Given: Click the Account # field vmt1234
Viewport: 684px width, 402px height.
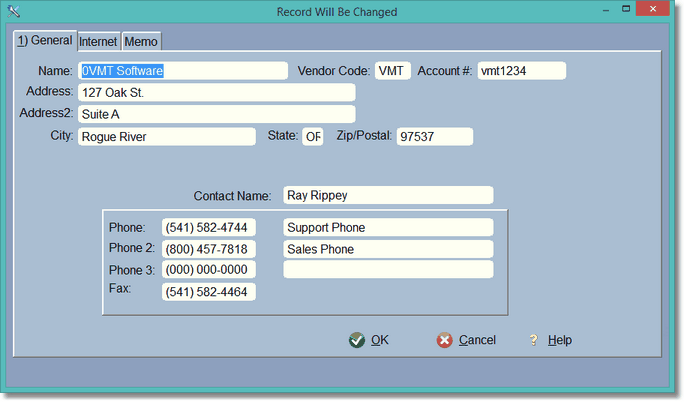Looking at the screenshot, I should coord(522,71).
